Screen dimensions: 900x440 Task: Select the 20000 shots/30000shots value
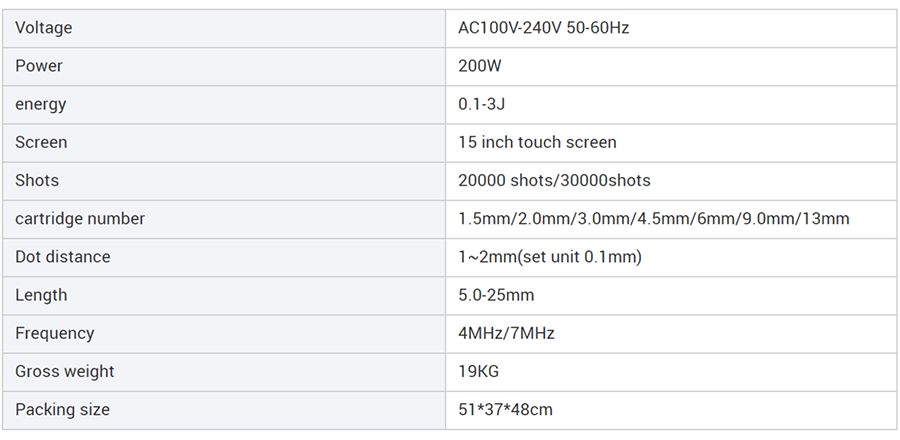[x=554, y=180]
